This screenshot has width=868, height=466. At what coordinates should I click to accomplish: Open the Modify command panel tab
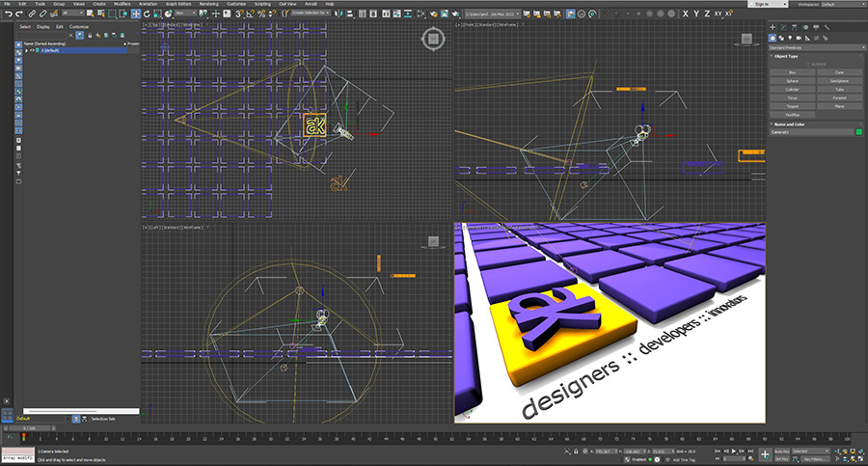pyautogui.click(x=783, y=27)
